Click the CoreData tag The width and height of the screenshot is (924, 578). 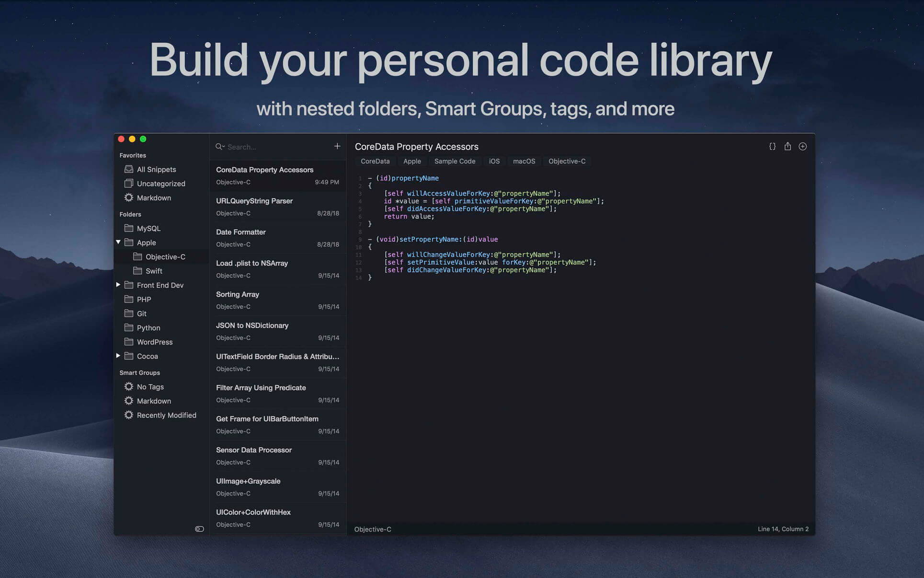pos(375,162)
